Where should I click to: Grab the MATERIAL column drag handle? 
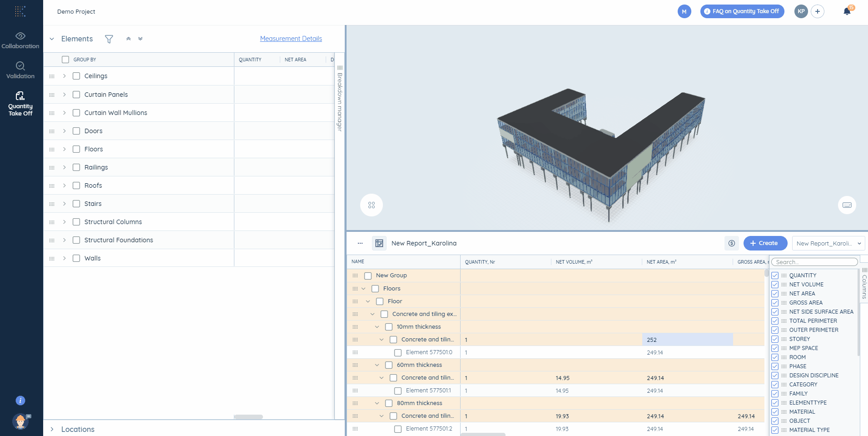tap(784, 412)
